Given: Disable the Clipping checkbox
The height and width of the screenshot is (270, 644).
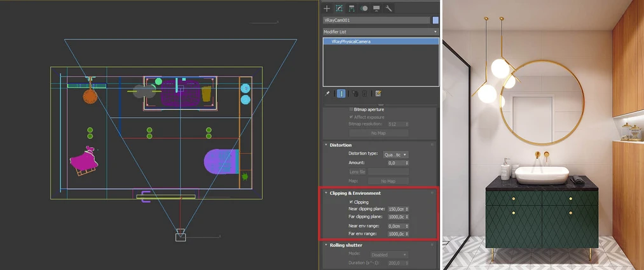Looking at the screenshot, I should (x=351, y=202).
